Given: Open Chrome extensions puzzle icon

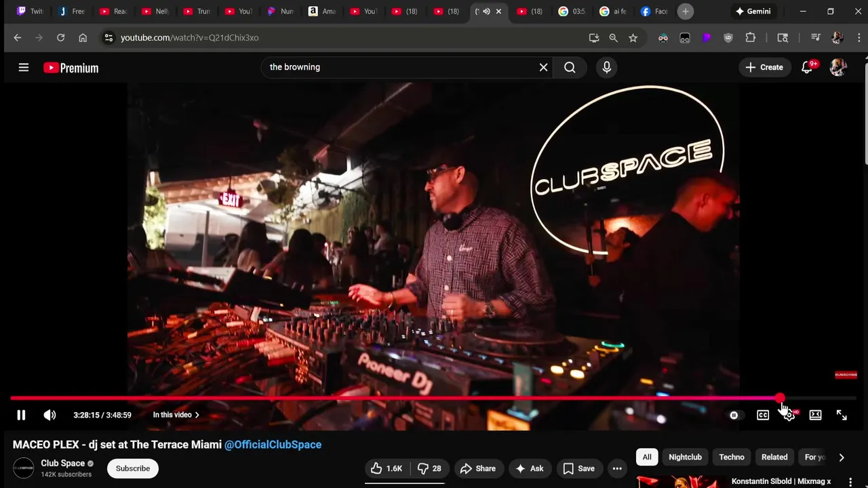Looking at the screenshot, I should click(750, 38).
